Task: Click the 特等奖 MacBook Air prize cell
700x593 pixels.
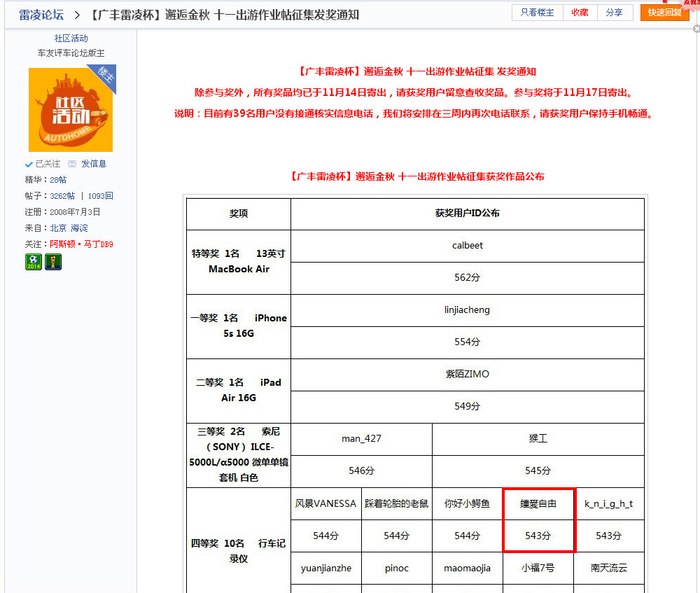Action: (x=238, y=262)
